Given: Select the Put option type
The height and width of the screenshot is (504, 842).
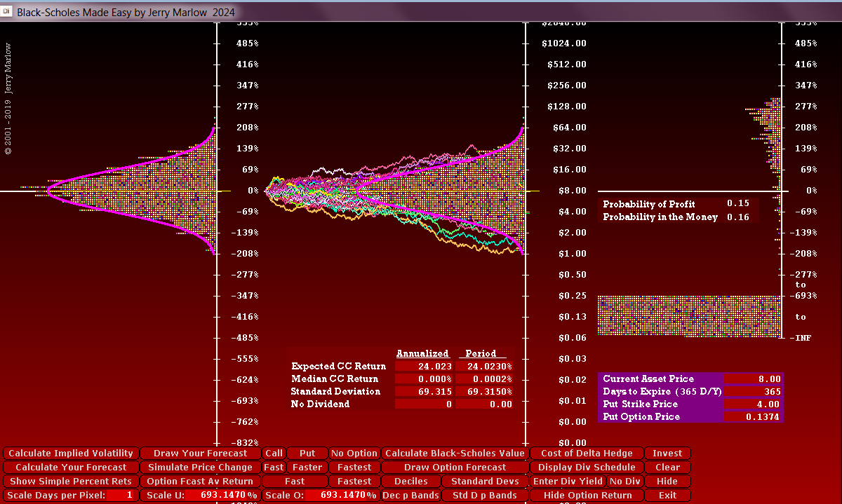Looking at the screenshot, I should pos(307,454).
